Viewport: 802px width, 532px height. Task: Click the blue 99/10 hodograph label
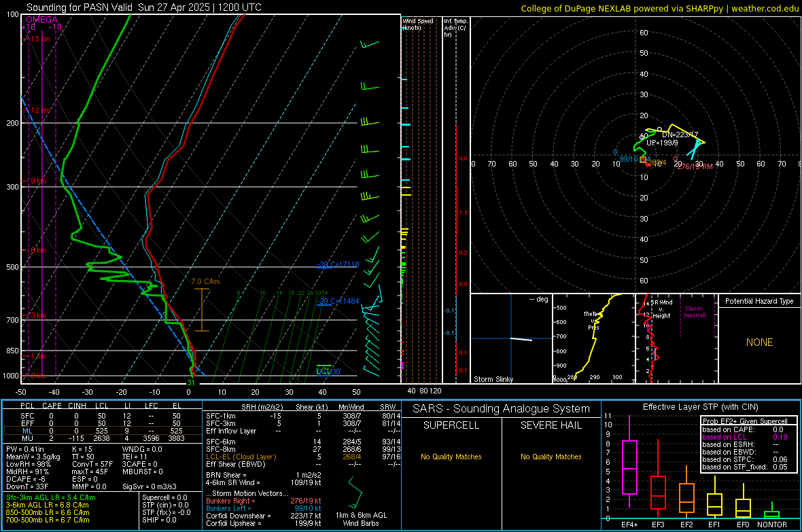(629, 159)
